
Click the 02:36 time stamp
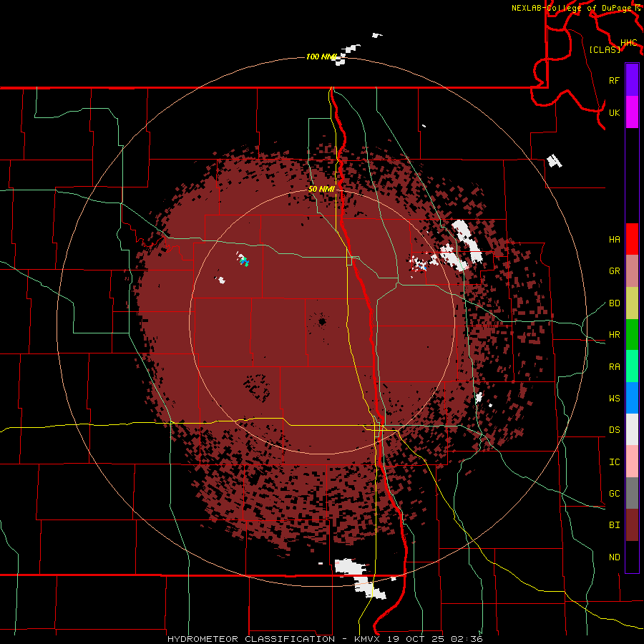(467, 639)
